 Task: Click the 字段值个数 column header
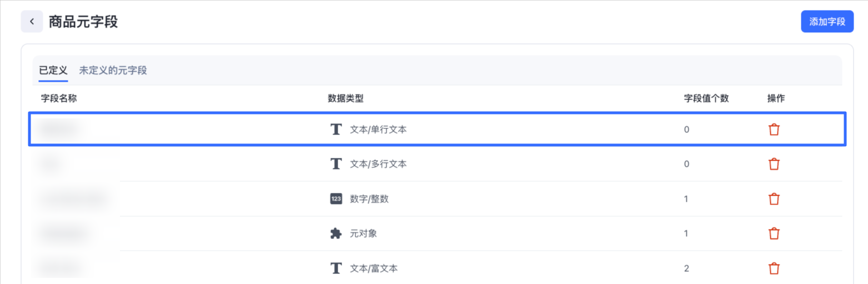pos(706,99)
